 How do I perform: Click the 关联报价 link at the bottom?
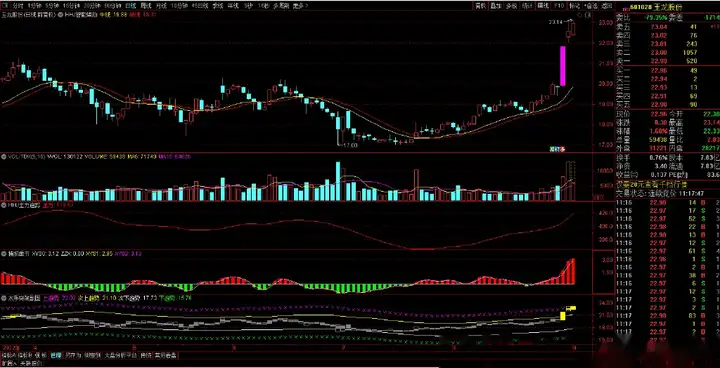[x=30, y=363]
